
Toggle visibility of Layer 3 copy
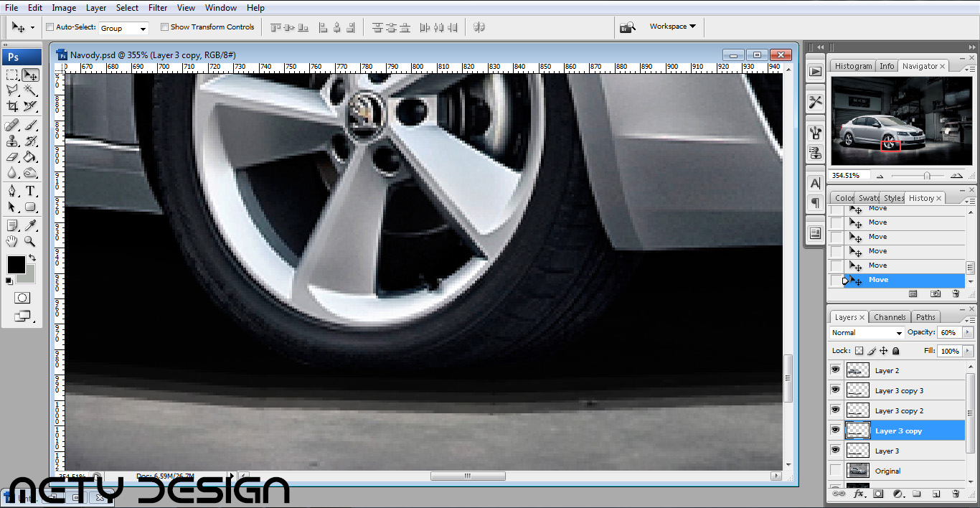835,431
